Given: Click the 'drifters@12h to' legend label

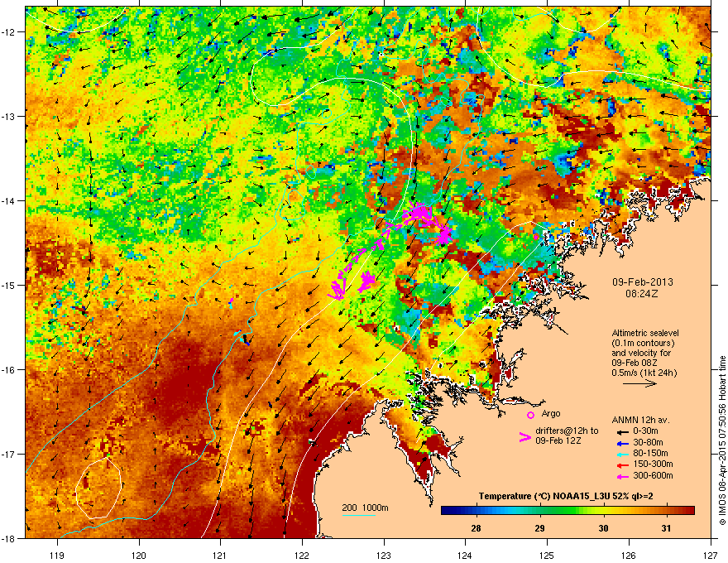Looking at the screenshot, I should (x=567, y=431).
